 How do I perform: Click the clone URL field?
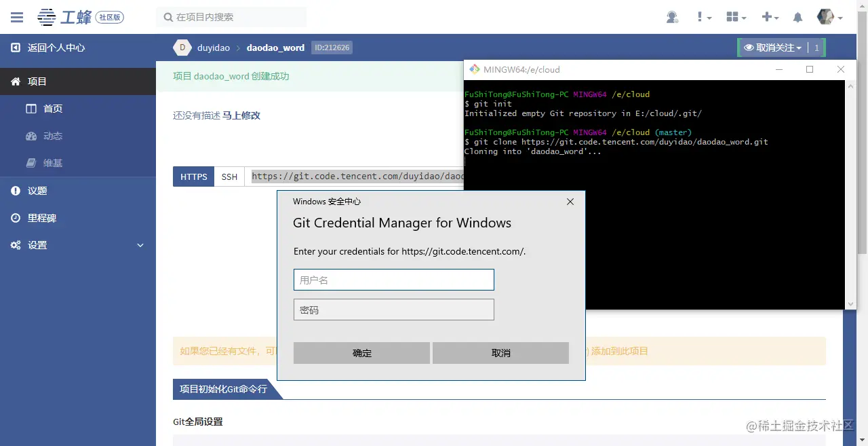[x=355, y=176]
